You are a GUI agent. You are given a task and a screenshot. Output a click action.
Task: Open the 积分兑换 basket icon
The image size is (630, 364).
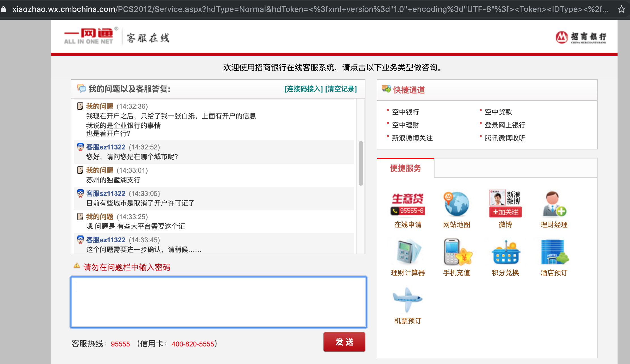505,252
